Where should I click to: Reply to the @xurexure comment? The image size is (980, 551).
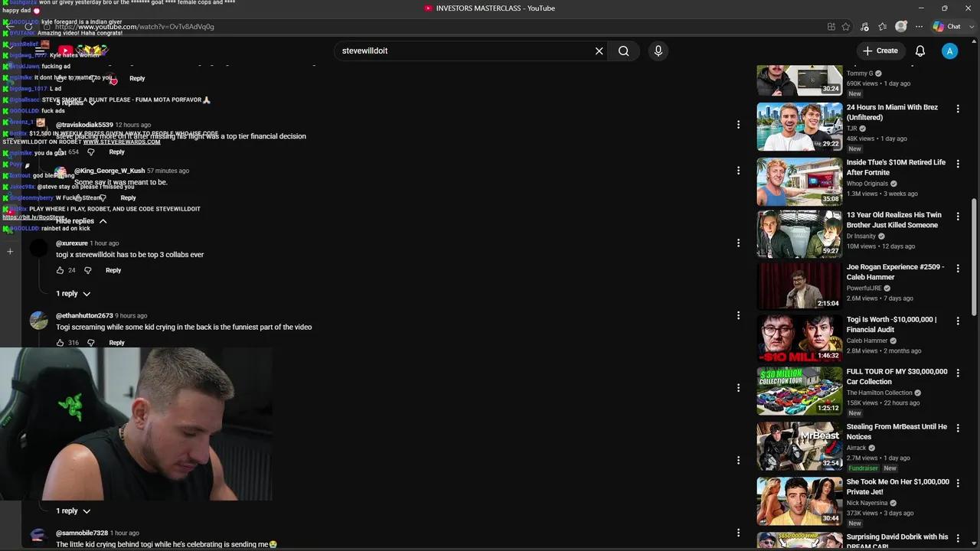click(113, 270)
